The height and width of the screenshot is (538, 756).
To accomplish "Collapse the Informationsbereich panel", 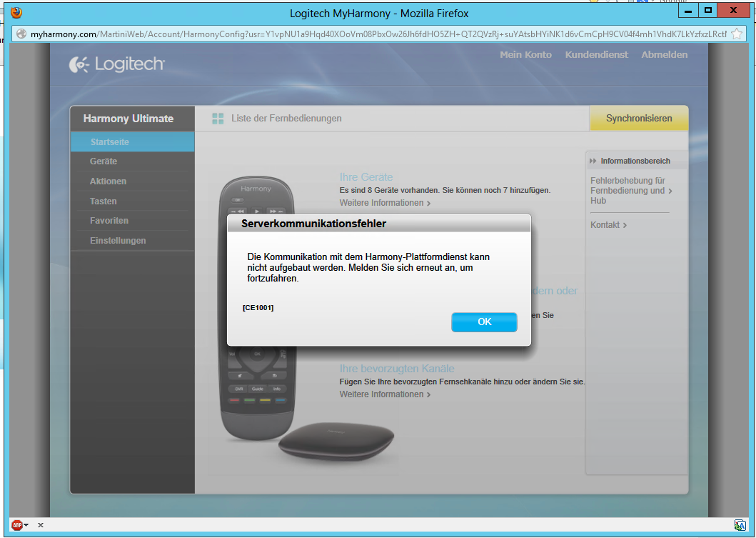I will click(593, 161).
